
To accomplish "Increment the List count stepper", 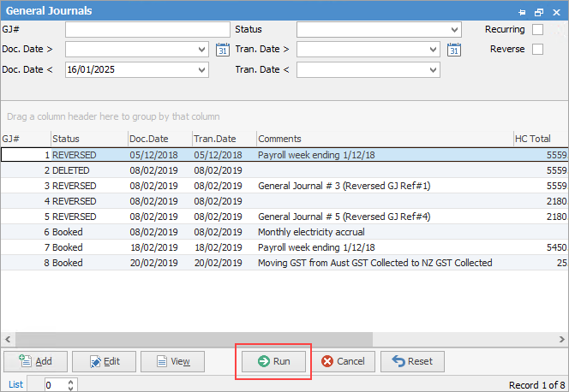I will point(71,382).
